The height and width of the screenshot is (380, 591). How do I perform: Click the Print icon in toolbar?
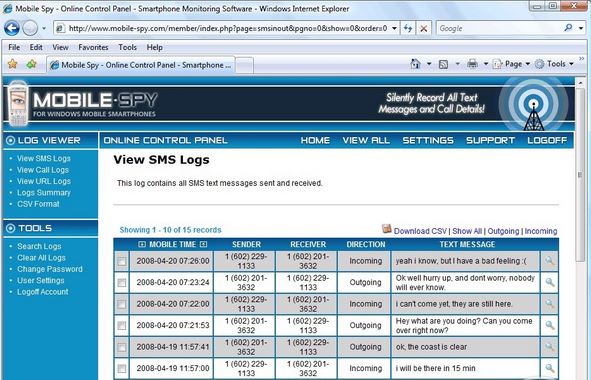pos(472,64)
